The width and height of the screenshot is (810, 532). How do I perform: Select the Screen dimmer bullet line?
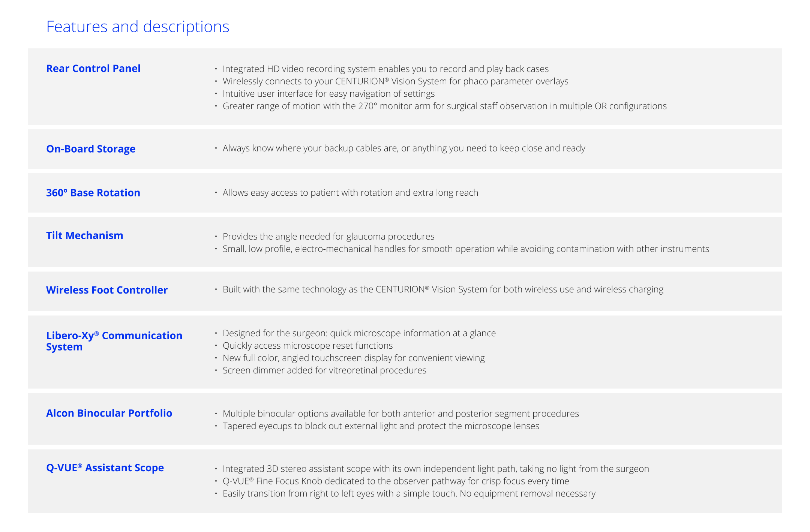coord(324,370)
